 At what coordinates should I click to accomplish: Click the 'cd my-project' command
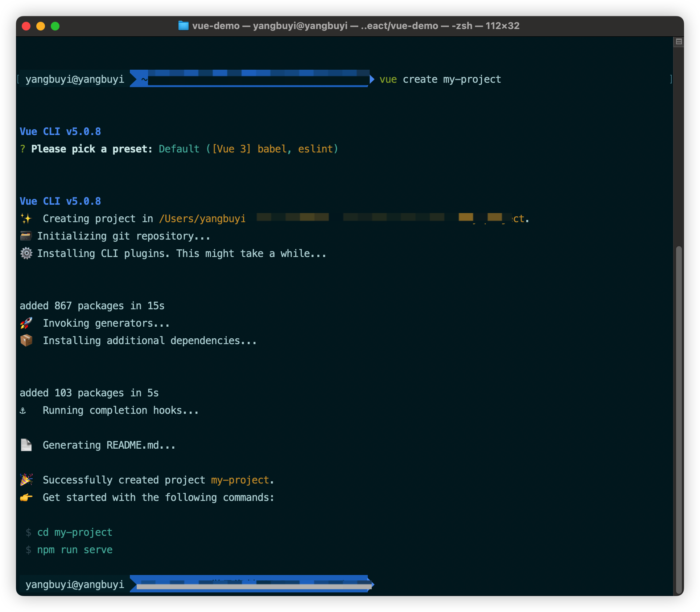(x=75, y=532)
